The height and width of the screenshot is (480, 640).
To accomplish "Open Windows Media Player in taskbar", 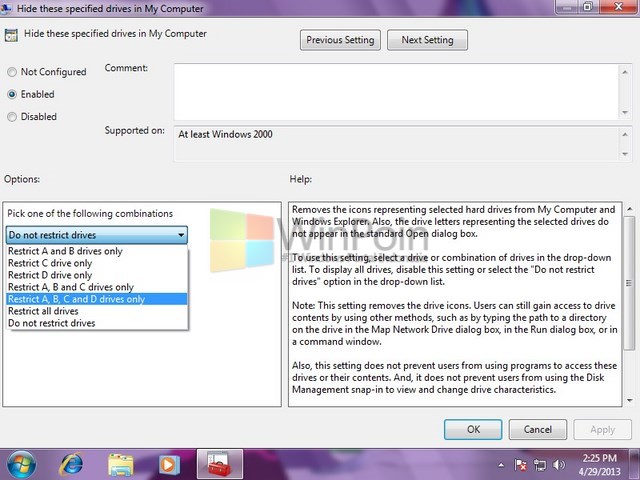I will pyautogui.click(x=169, y=465).
